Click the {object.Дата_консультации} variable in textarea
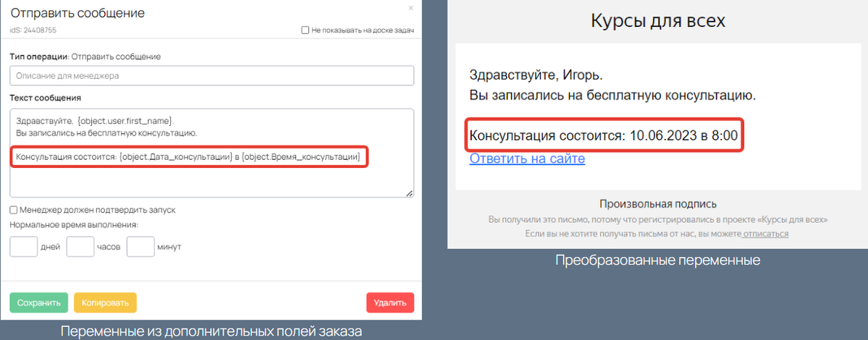The width and height of the screenshot is (868, 340). coord(175,158)
